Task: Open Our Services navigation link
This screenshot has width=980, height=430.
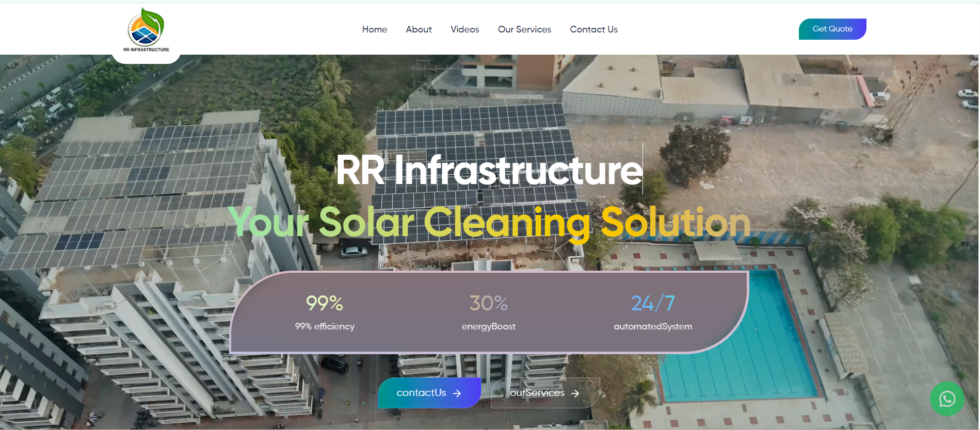Action: (524, 29)
